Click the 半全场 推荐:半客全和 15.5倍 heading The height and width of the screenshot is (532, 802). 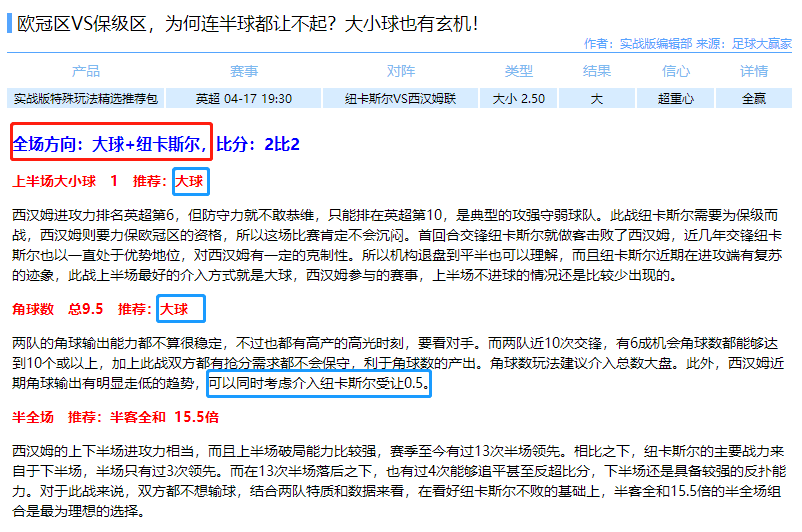point(116,417)
